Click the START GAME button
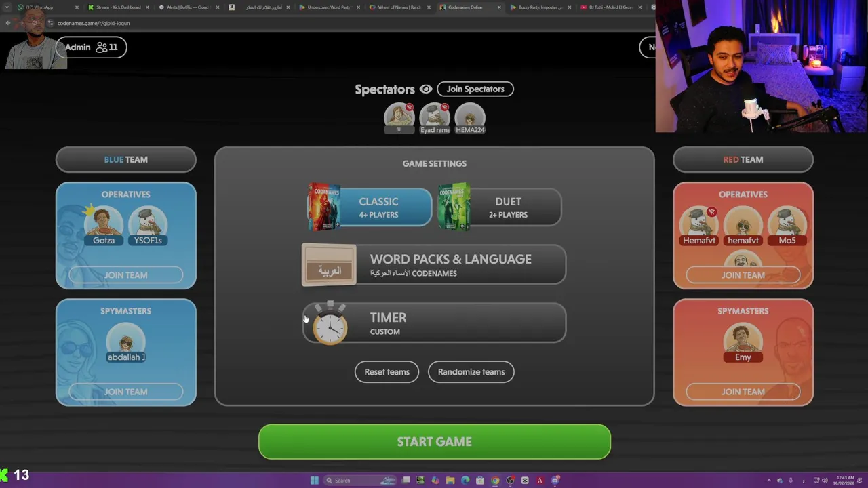868x488 pixels. click(435, 442)
